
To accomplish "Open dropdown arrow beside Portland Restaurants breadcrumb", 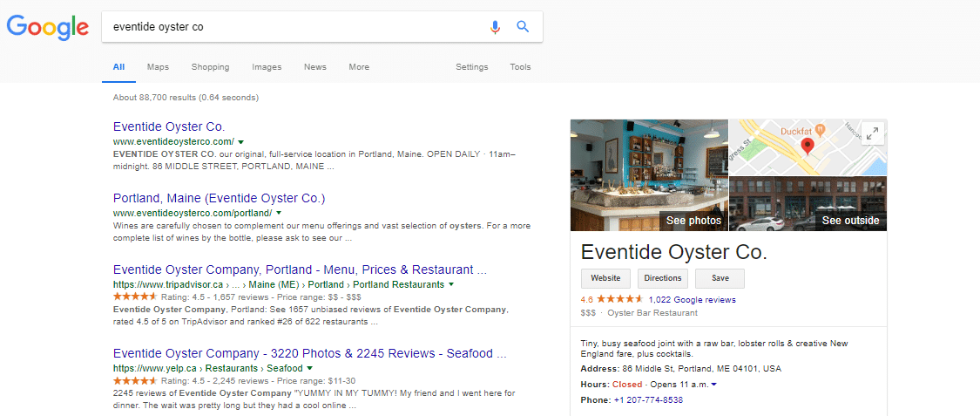I will (x=450, y=284).
